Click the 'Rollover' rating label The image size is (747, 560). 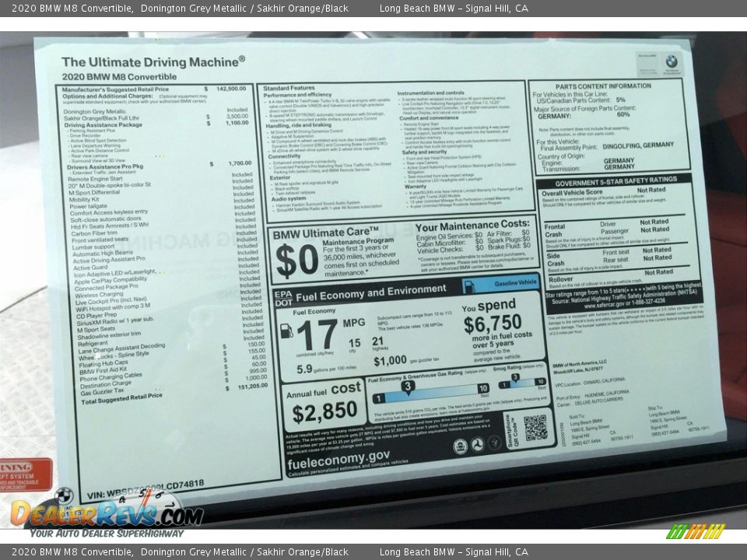click(561, 279)
